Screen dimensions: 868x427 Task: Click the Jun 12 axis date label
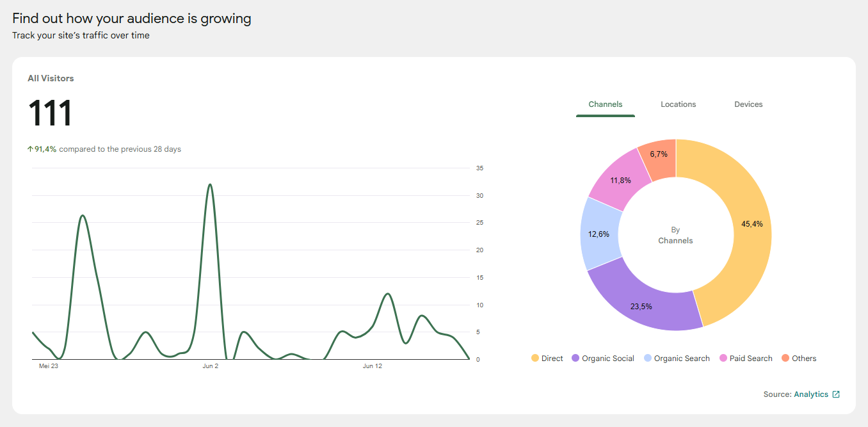(x=373, y=366)
